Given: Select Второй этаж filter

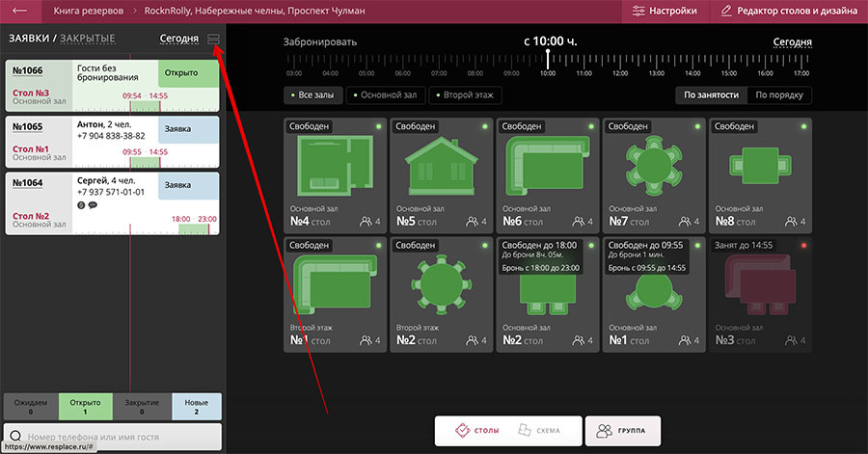Looking at the screenshot, I should [465, 95].
